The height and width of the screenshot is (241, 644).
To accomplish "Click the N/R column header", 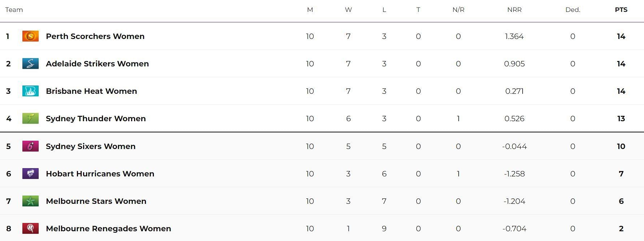I will tap(458, 10).
